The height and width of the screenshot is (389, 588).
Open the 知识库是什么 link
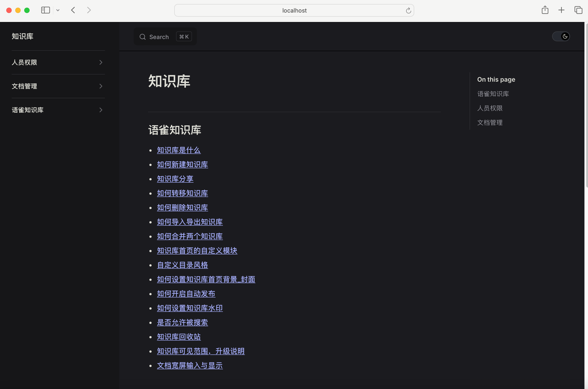click(179, 150)
